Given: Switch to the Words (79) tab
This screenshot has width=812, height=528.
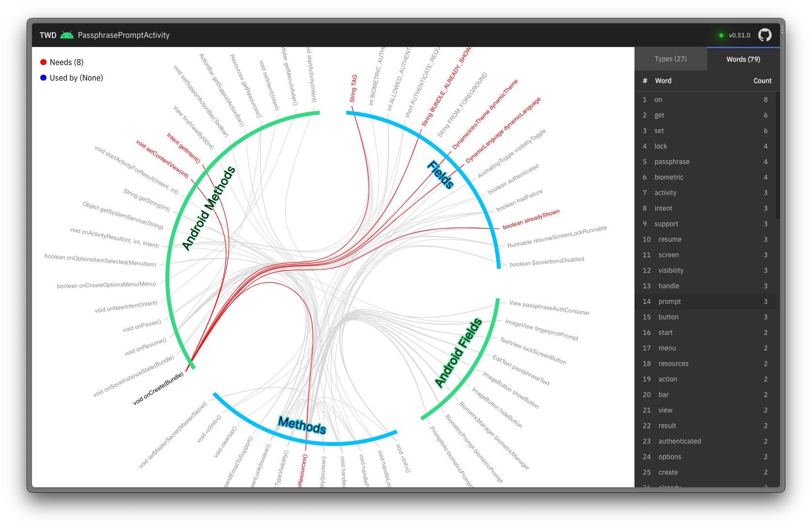Looking at the screenshot, I should pos(743,59).
